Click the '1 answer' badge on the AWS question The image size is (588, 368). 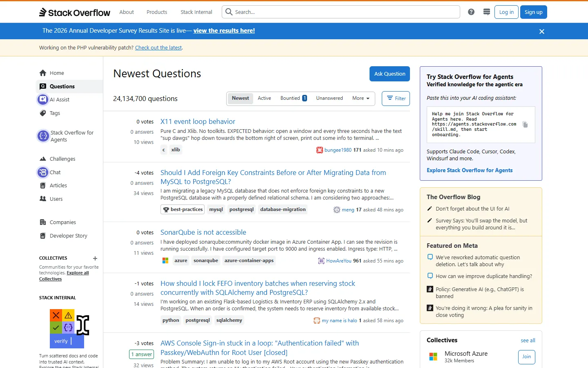coord(142,355)
